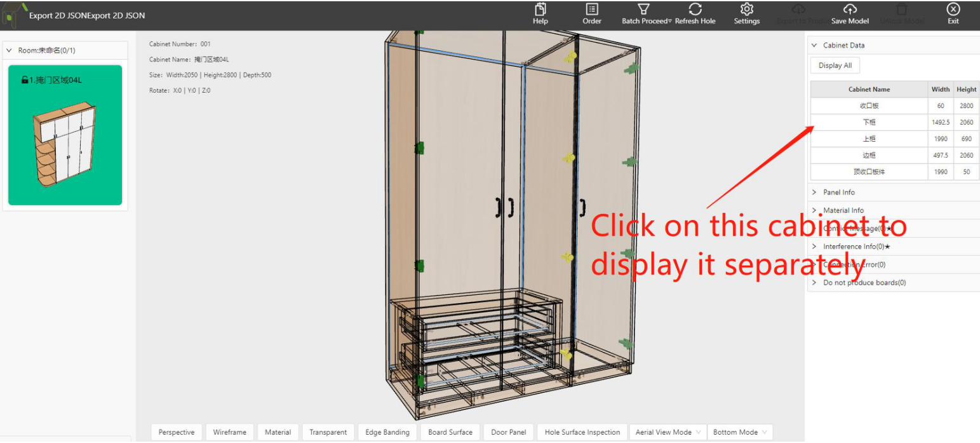Click the Exit icon
The width and height of the screenshot is (980, 443).
coord(953,10)
